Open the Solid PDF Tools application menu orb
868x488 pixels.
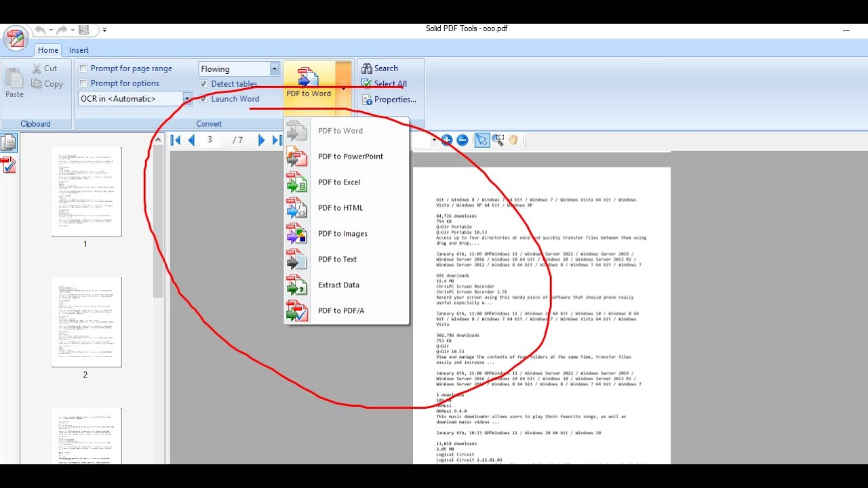(x=15, y=38)
